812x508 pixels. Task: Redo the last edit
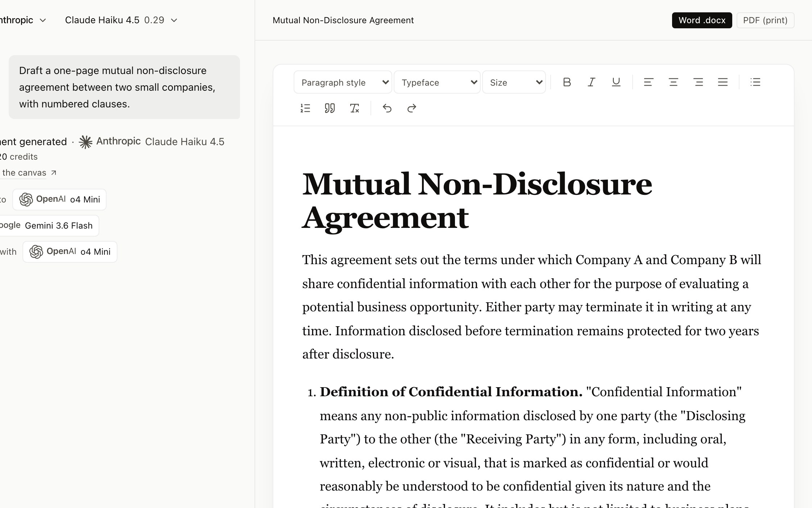[x=411, y=108]
